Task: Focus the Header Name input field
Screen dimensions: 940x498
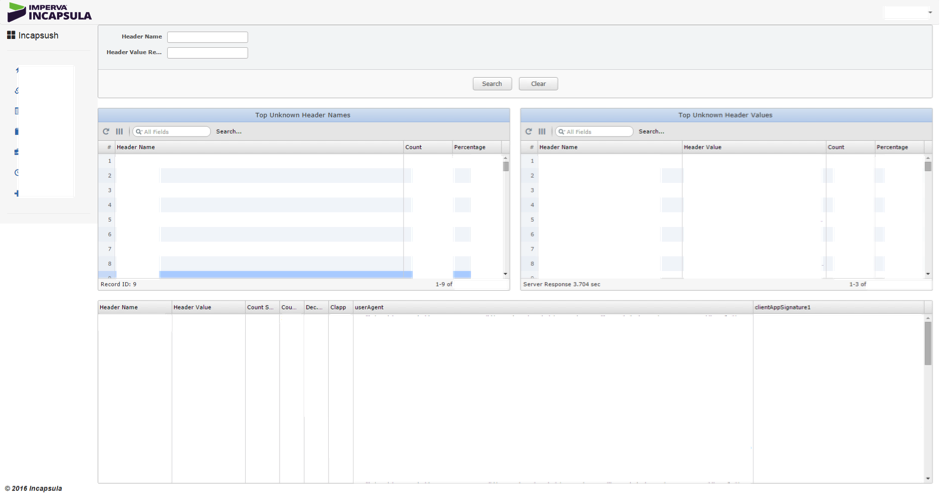Action: (x=207, y=37)
